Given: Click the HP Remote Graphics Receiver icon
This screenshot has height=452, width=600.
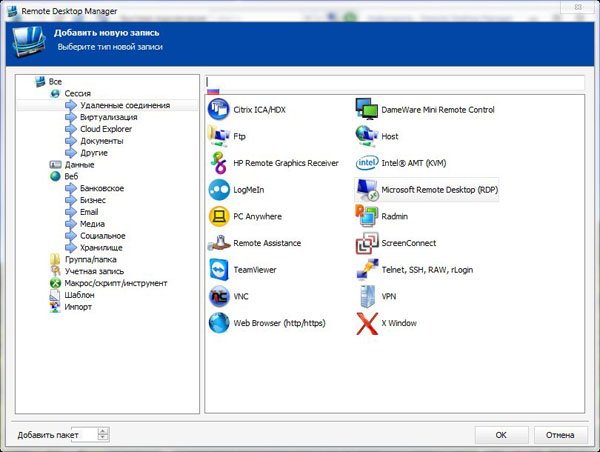Looking at the screenshot, I should (x=219, y=162).
